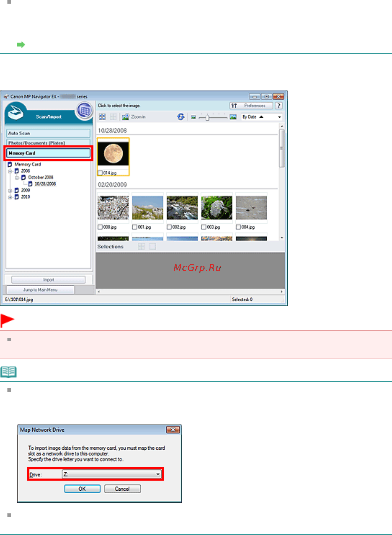Check the 001.jpg checkbox
The image size is (392, 535).
point(135,227)
